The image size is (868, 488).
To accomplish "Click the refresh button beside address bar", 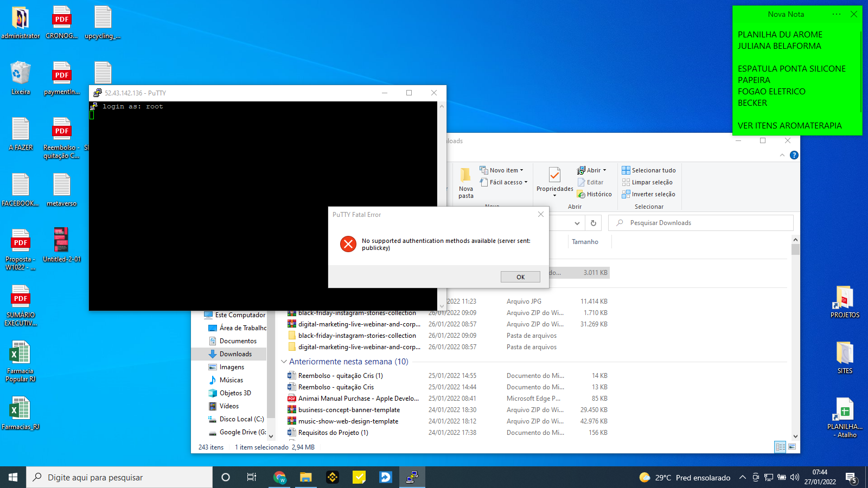I will [593, 223].
